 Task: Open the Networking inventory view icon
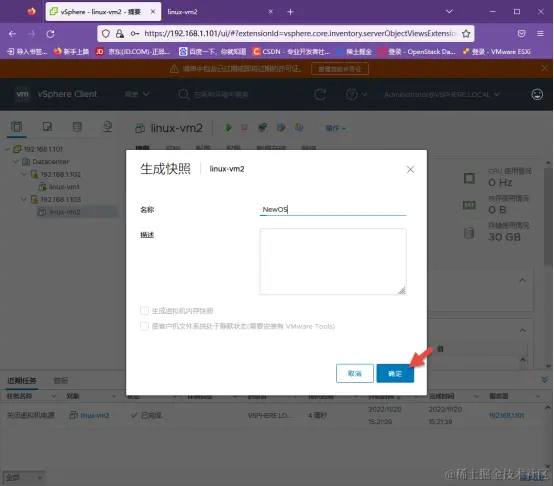pos(107,127)
